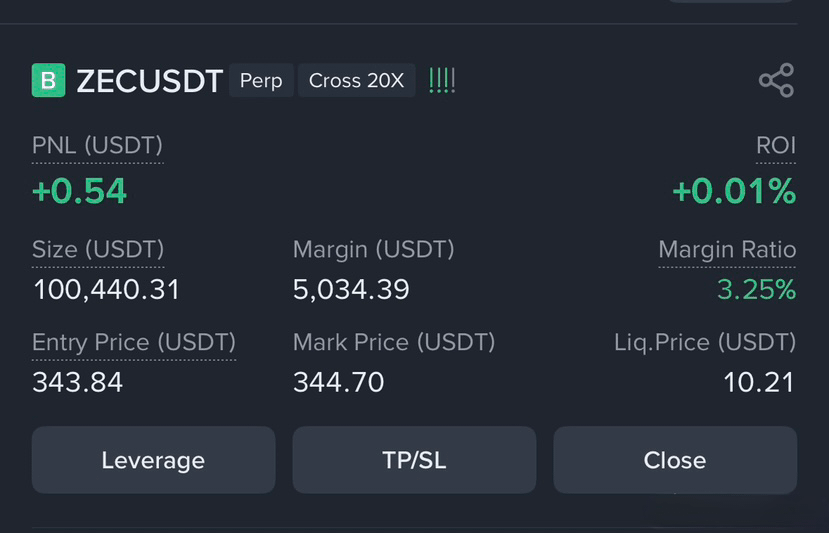Click the green B buy-side badge
Screen dimensions: 829x533
point(49,80)
